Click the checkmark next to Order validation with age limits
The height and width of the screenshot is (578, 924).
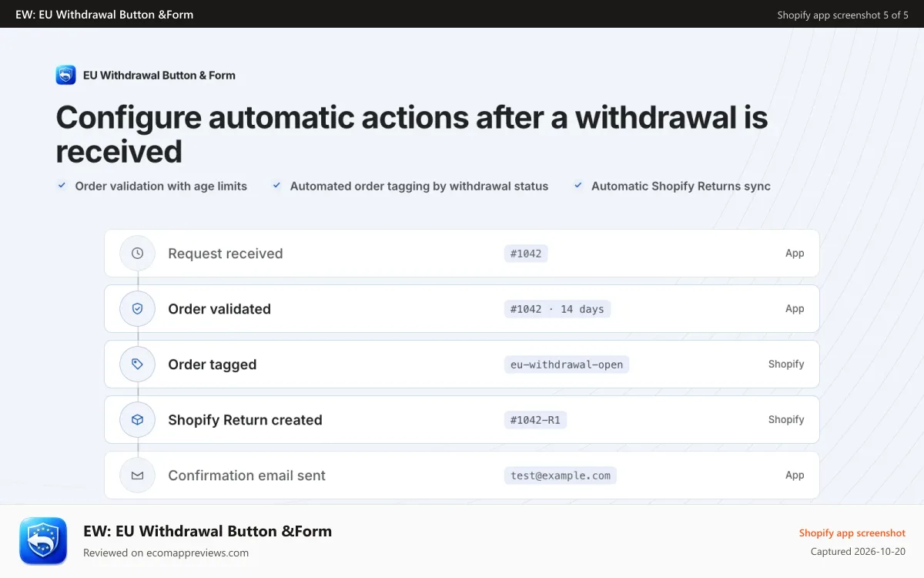pos(62,185)
